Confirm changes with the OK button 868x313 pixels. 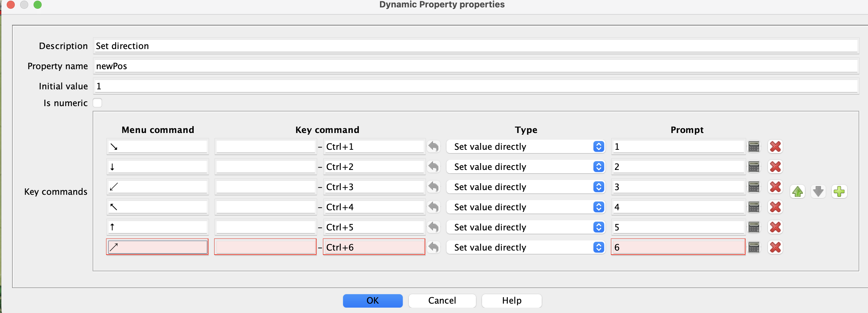(372, 301)
